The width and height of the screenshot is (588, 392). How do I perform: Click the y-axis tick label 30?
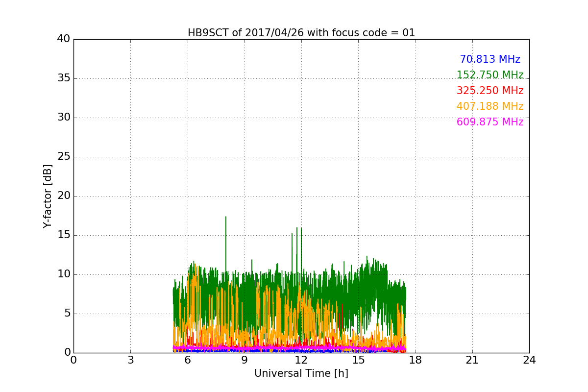click(64, 118)
